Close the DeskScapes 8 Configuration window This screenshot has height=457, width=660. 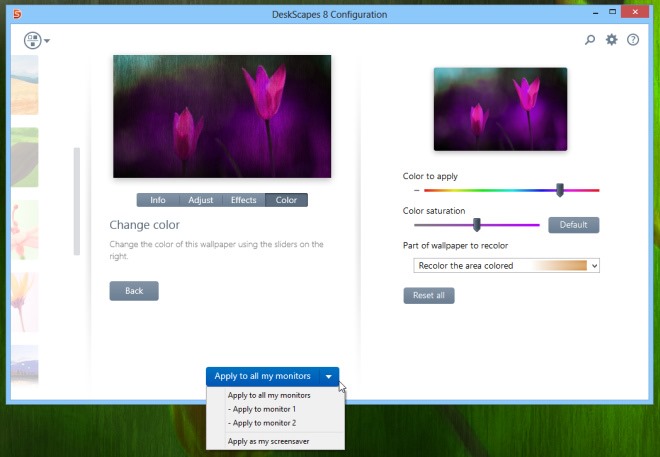tap(635, 12)
